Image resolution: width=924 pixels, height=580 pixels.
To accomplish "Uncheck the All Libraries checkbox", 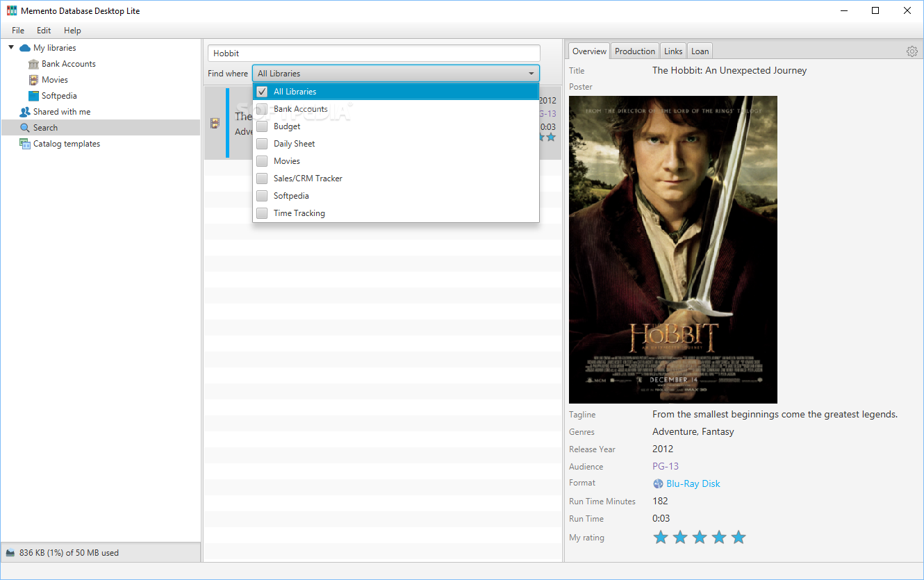I will 262,92.
